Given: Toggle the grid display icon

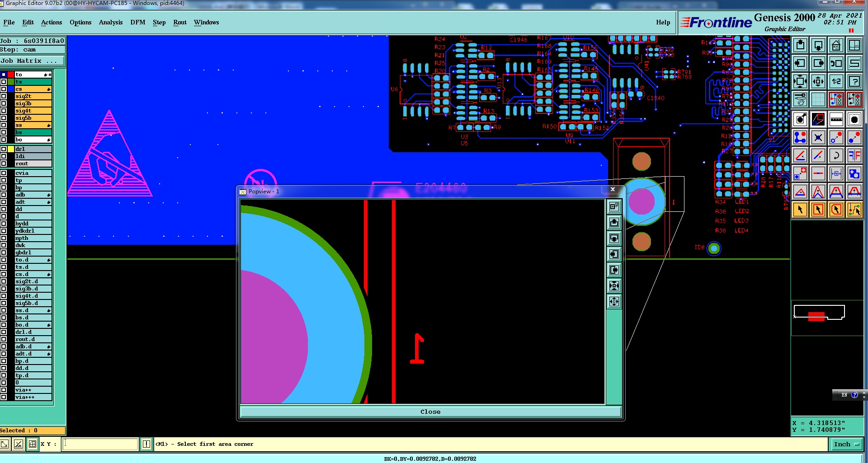Looking at the screenshot, I should [x=818, y=99].
